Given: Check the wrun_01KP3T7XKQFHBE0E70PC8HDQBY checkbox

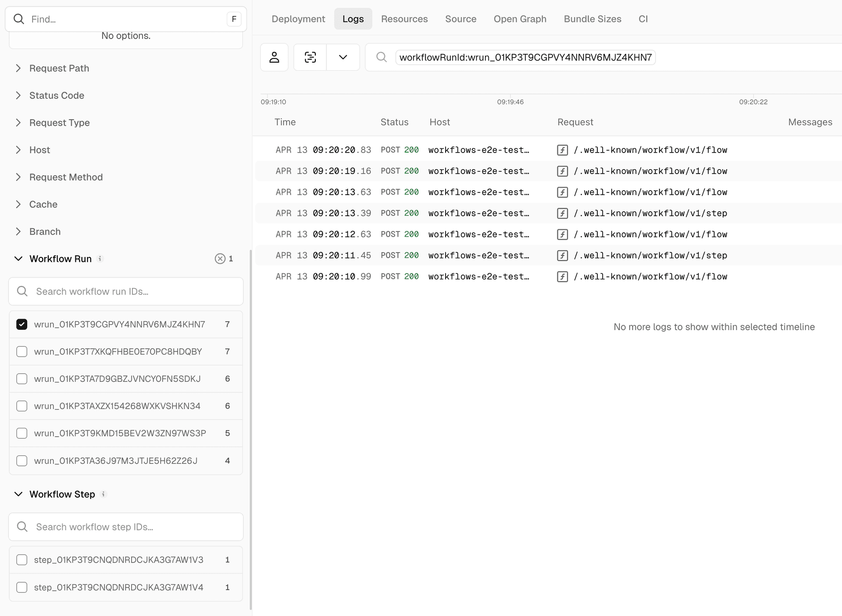Looking at the screenshot, I should pyautogui.click(x=21, y=352).
